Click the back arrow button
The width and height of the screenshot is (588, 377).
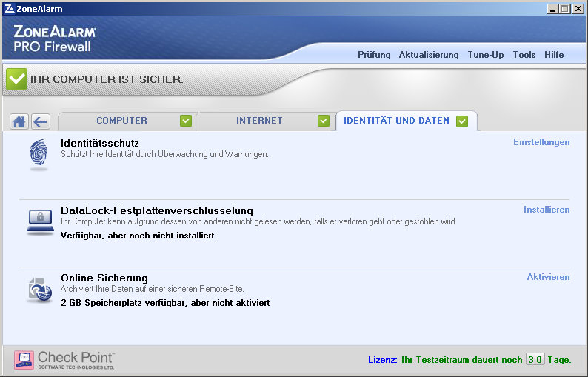coord(41,121)
